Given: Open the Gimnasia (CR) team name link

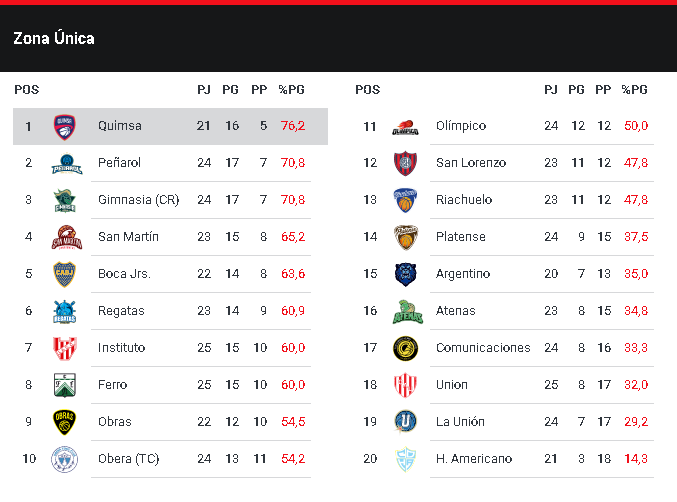Looking at the screenshot, I should 138,200.
